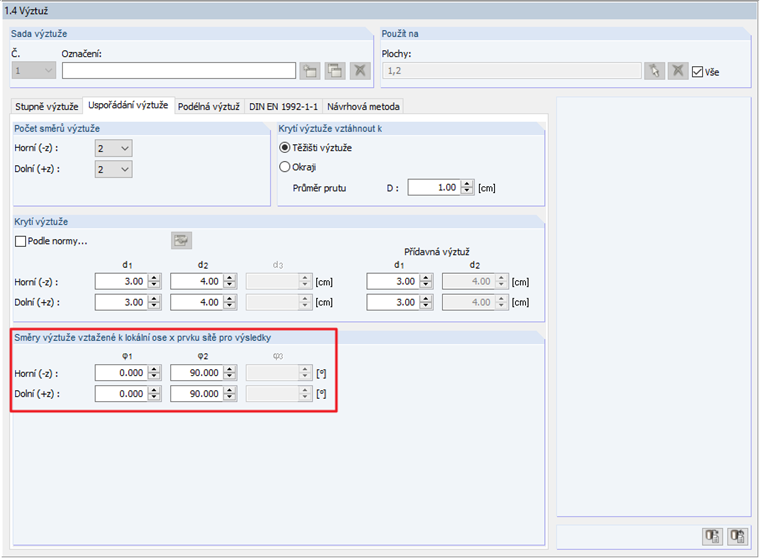Click the Plochy field showing 1,2

point(511,71)
